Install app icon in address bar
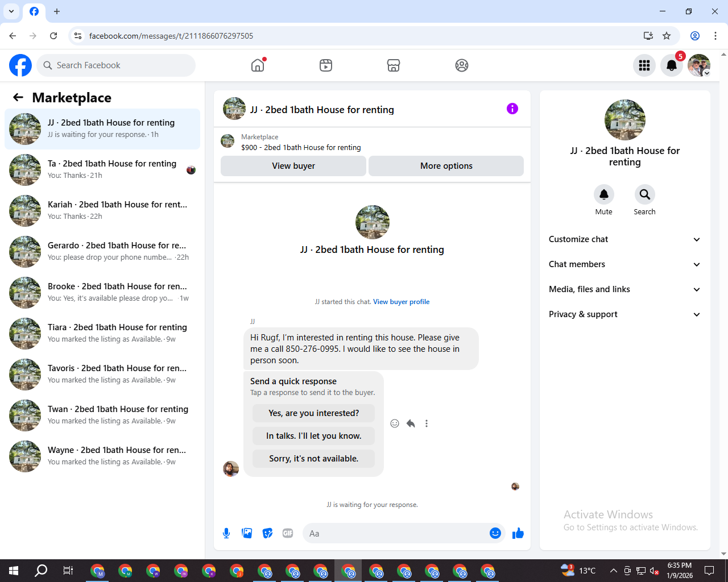This screenshot has width=728, height=582. click(648, 36)
